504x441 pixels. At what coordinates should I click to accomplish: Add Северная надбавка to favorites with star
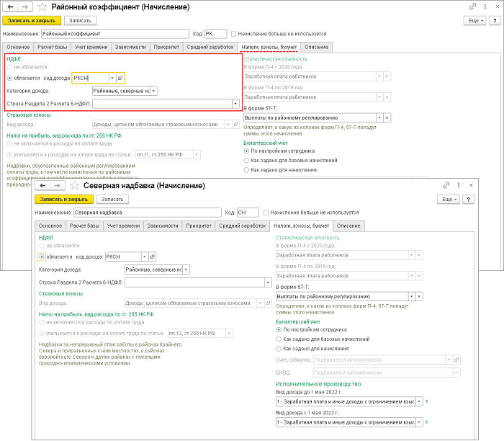[71, 185]
